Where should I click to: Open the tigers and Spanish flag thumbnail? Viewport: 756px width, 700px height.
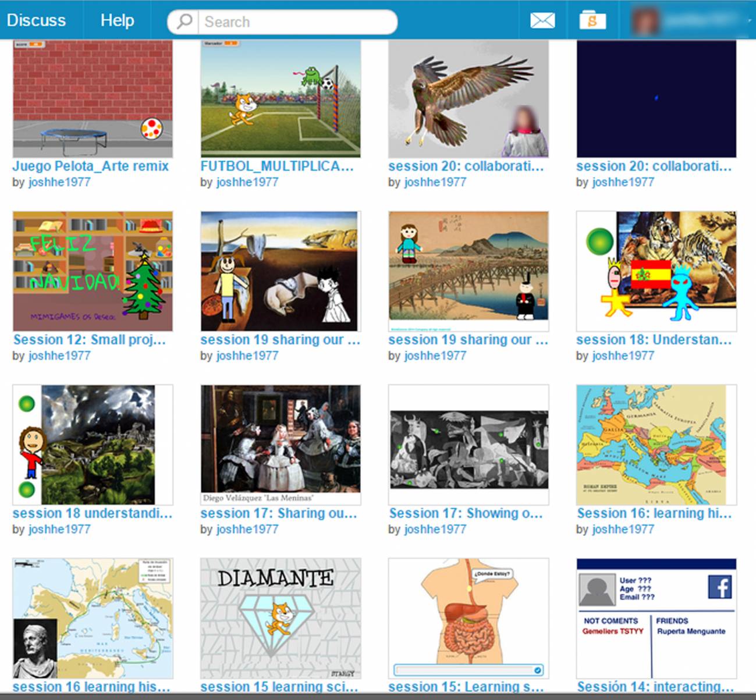tap(656, 271)
